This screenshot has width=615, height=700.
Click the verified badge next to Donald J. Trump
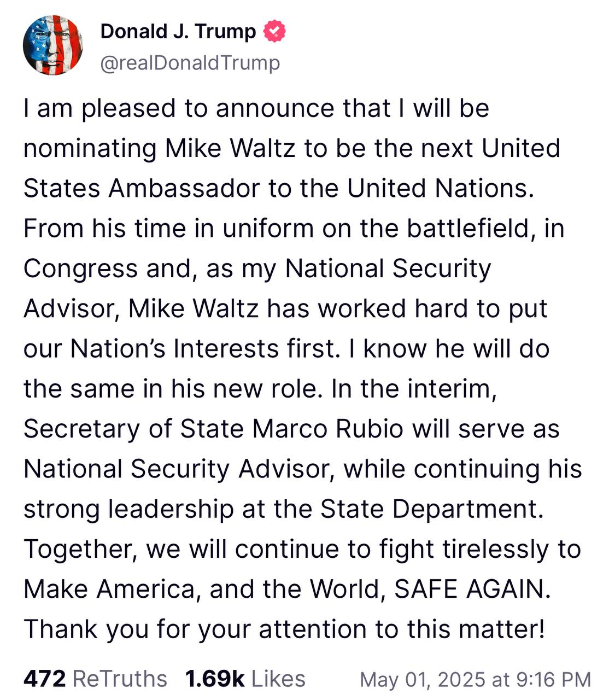coord(275,32)
